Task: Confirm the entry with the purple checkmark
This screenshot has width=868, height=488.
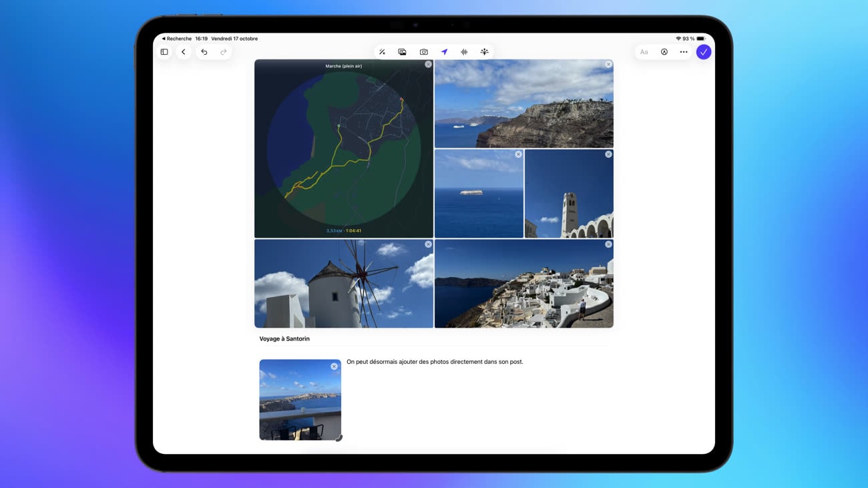Action: pyautogui.click(x=704, y=52)
